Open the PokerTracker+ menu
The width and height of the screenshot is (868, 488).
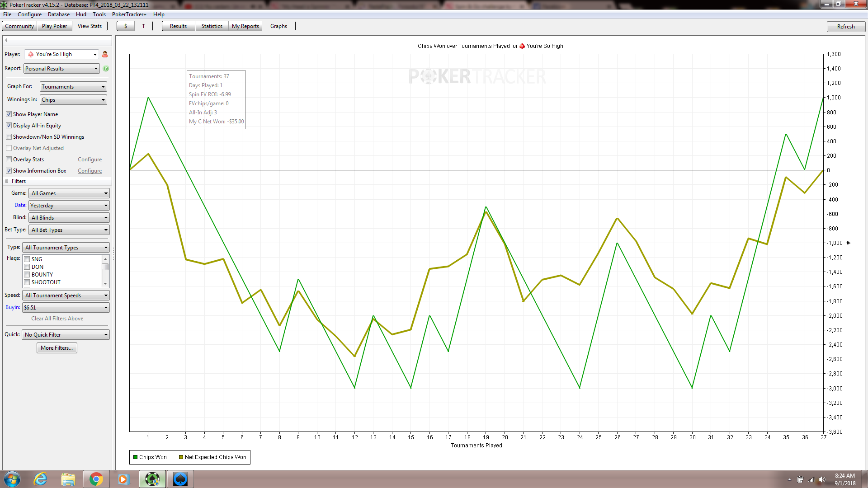click(129, 14)
